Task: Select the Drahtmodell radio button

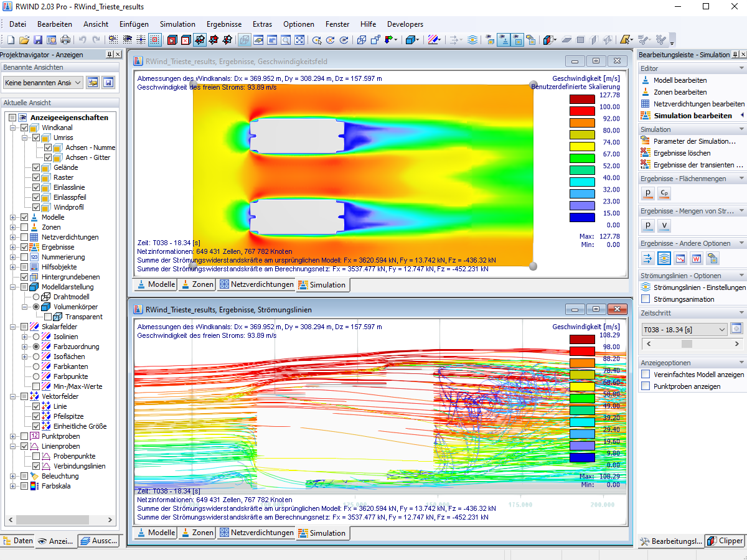Action: click(36, 297)
